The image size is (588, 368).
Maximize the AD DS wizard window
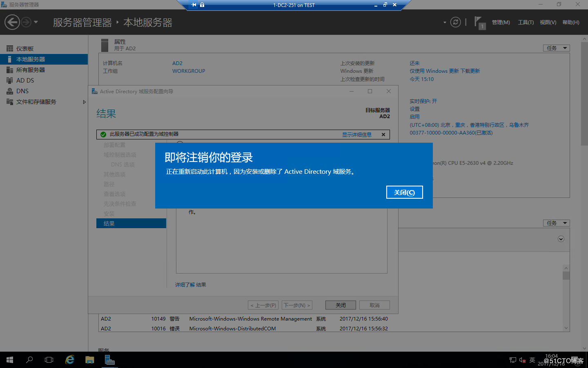(x=370, y=91)
